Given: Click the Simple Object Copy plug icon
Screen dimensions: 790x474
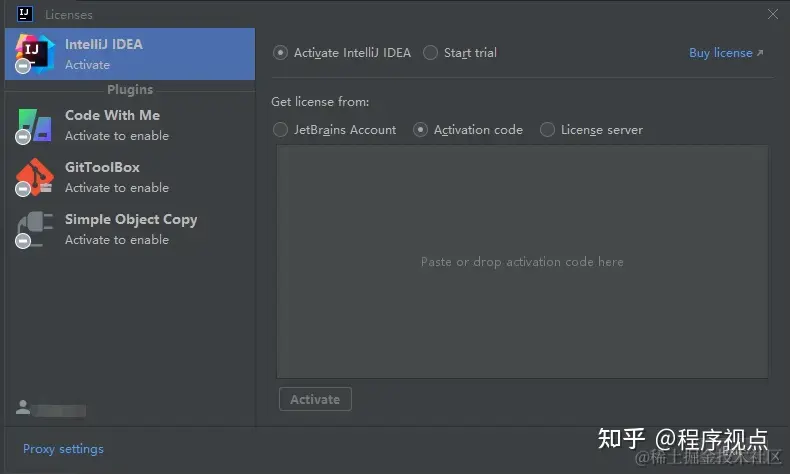Looking at the screenshot, I should coord(34,230).
